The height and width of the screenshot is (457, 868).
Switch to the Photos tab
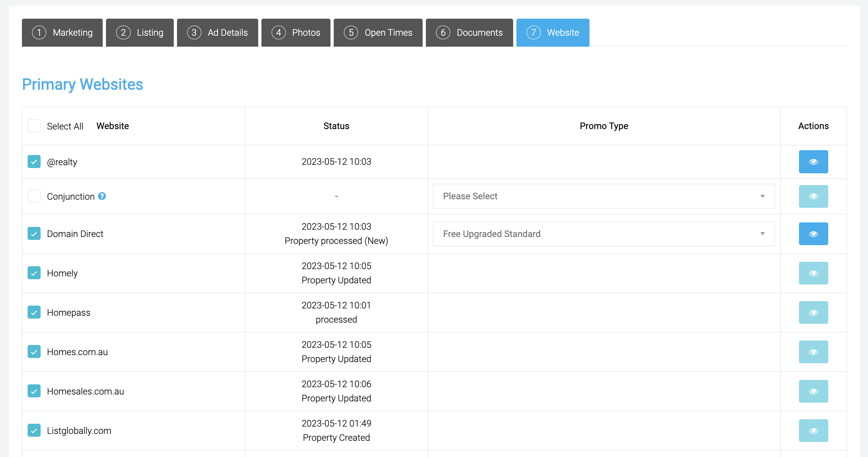(x=296, y=32)
